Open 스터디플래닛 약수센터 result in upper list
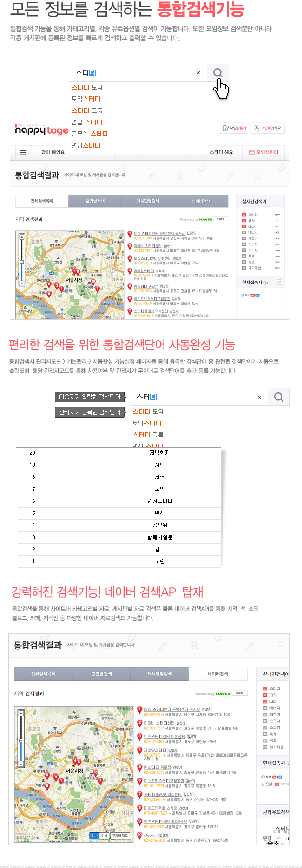Viewport: 302px width, 868px height. [151, 311]
